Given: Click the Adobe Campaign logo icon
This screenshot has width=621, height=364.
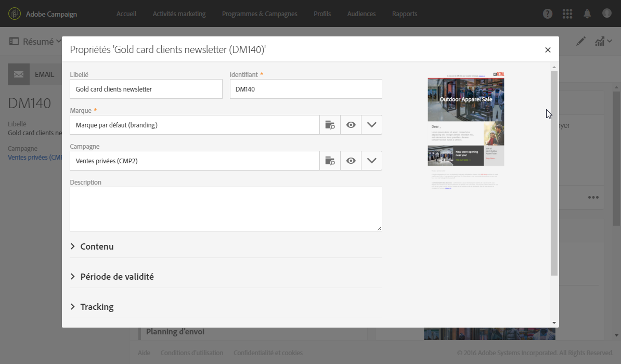Looking at the screenshot, I should (15, 14).
